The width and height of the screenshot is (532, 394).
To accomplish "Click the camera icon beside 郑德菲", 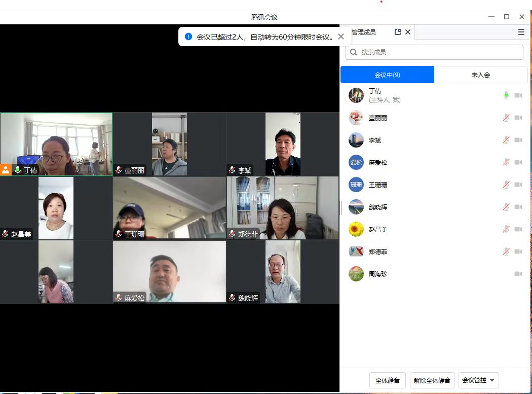I will tap(518, 252).
